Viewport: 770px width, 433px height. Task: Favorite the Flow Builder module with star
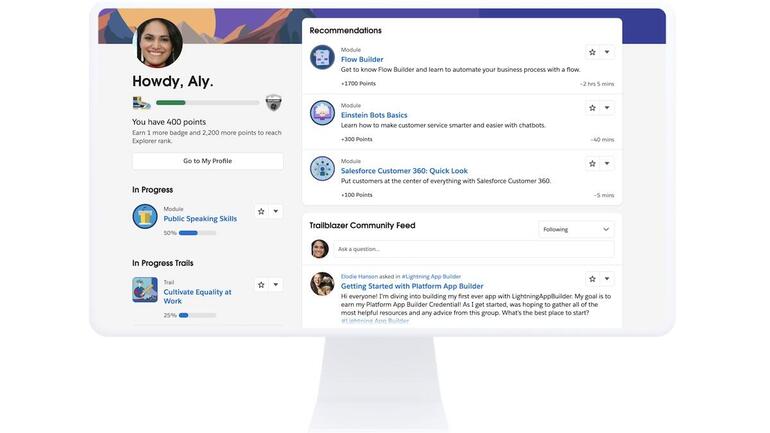(592, 52)
